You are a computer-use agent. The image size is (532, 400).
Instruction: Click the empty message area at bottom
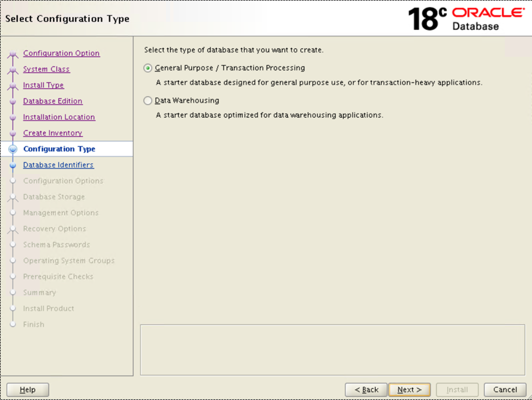pyautogui.click(x=332, y=349)
